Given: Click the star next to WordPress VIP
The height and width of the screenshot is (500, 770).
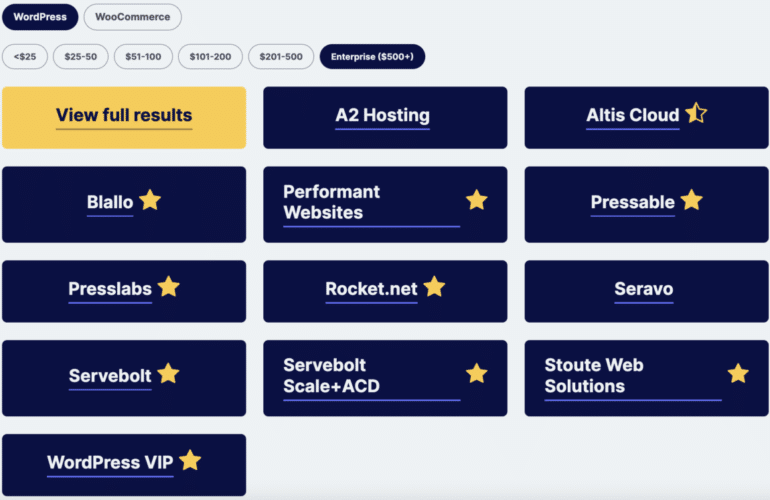Looking at the screenshot, I should 190,461.
